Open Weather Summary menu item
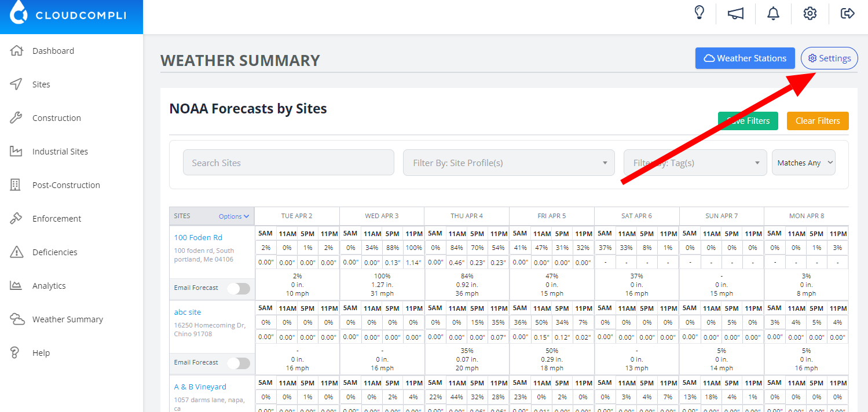 click(x=68, y=319)
